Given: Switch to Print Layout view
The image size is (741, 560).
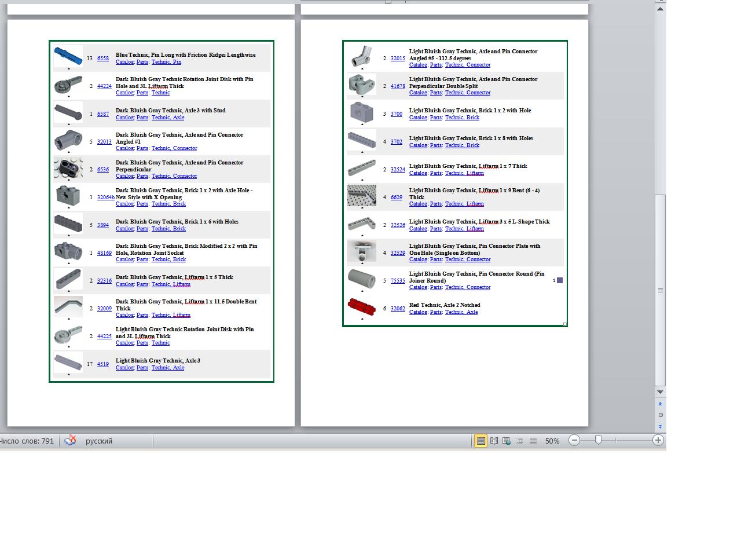Looking at the screenshot, I should pos(480,441).
